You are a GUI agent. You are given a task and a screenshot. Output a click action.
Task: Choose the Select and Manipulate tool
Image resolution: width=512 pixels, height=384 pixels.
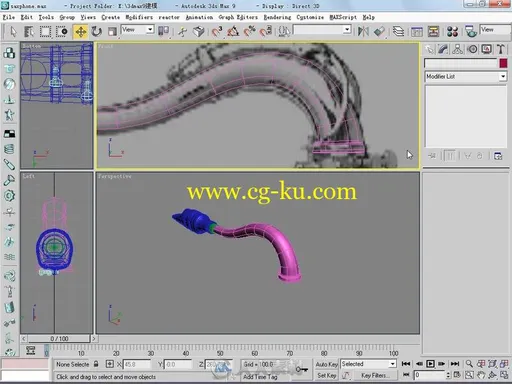(x=182, y=32)
